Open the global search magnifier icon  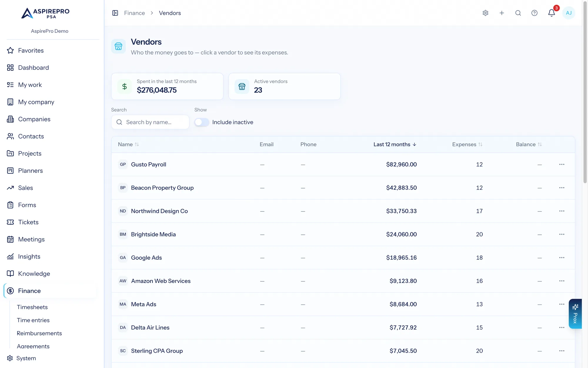tap(518, 13)
